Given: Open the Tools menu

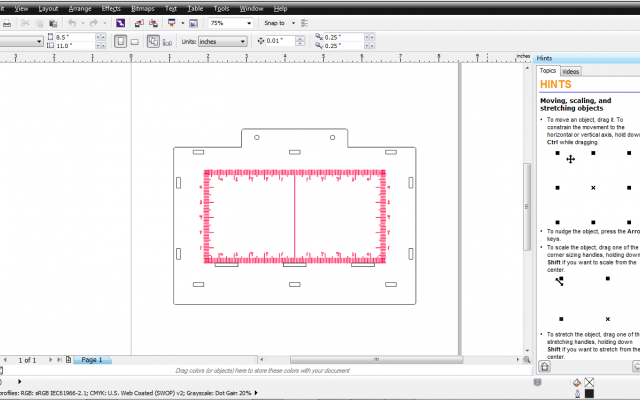Looking at the screenshot, I should point(221,9).
